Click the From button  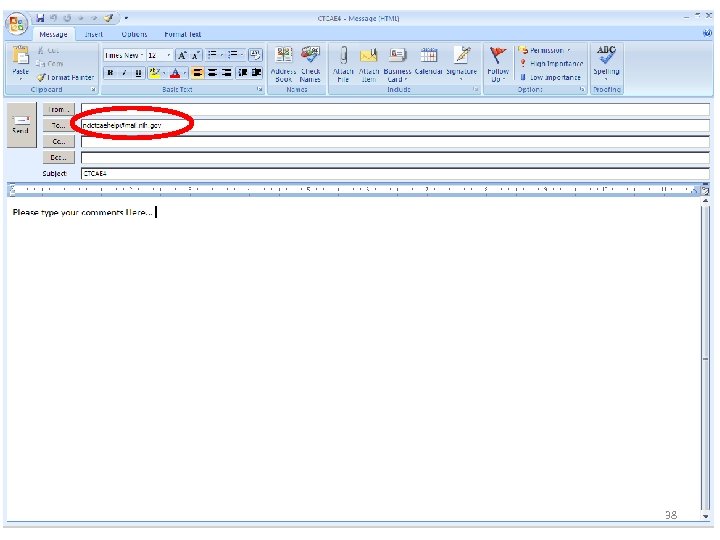[x=58, y=109]
